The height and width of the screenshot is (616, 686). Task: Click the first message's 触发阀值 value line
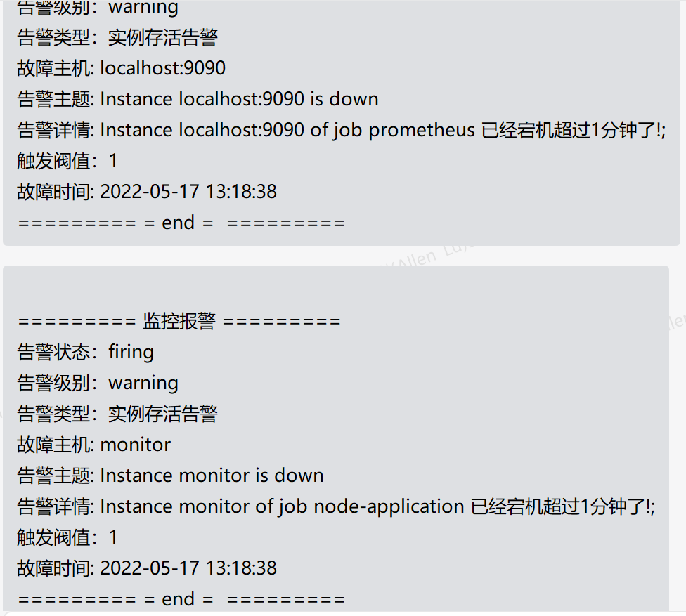tap(67, 161)
